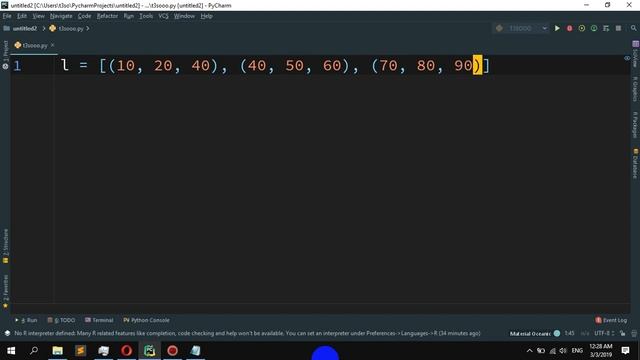Open the Terminal tool window
This screenshot has height=360, width=640.
[99, 320]
